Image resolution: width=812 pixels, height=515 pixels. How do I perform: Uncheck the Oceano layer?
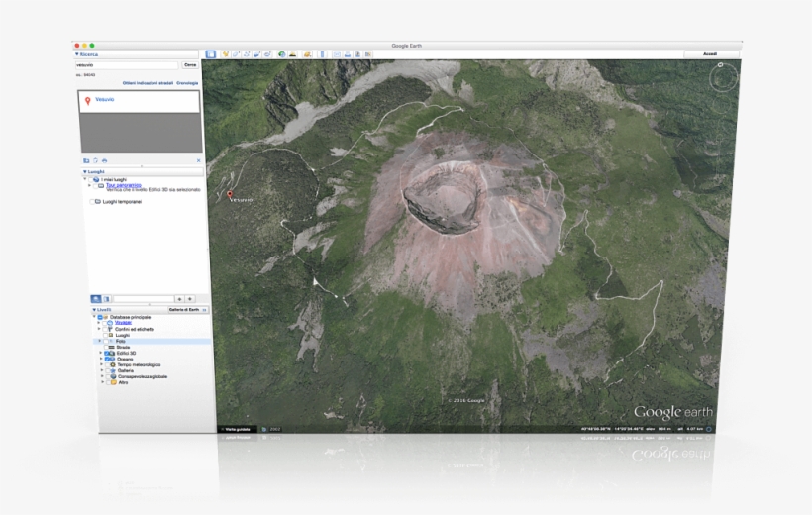(107, 360)
